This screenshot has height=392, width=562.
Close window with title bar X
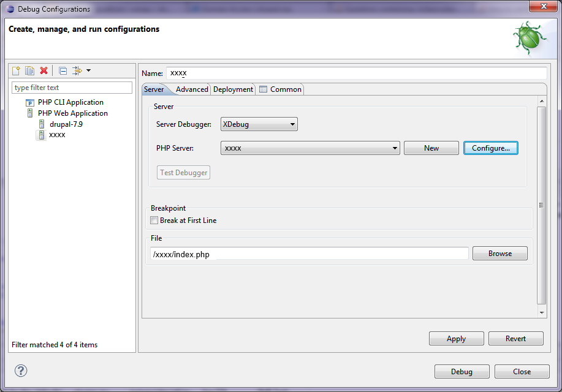click(544, 6)
